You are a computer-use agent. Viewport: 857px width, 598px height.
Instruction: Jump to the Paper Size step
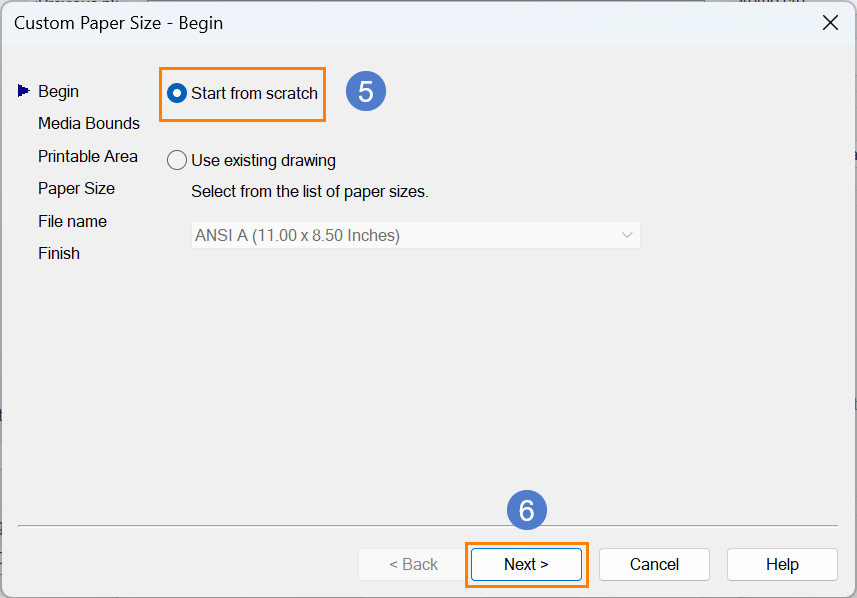(77, 189)
